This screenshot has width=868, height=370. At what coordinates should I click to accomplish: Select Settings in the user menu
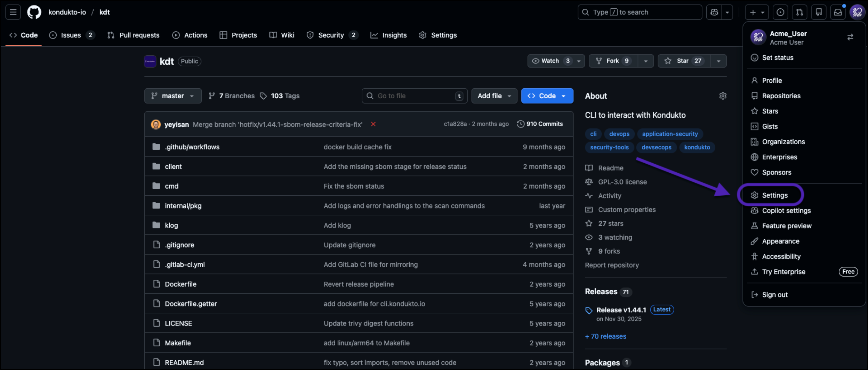774,195
